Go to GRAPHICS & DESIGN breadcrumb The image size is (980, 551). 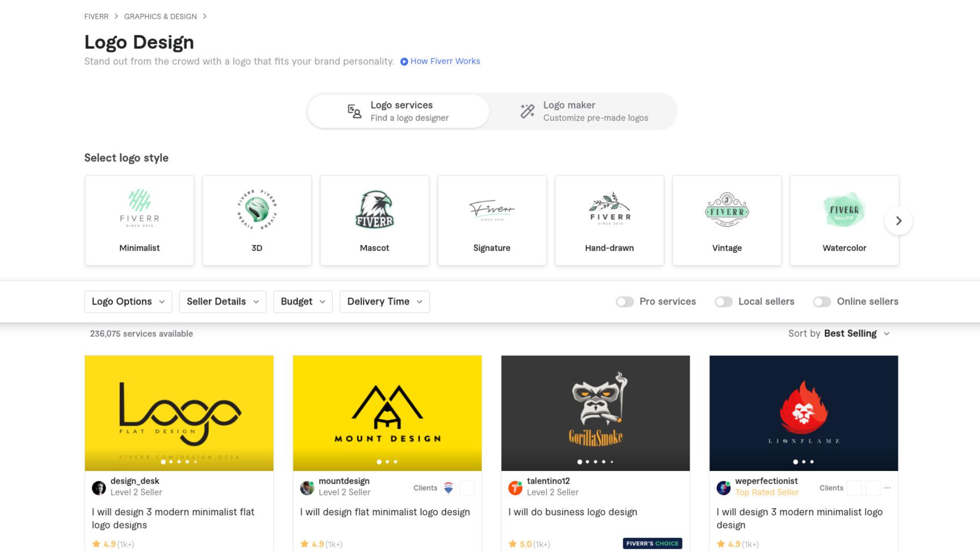tap(160, 16)
